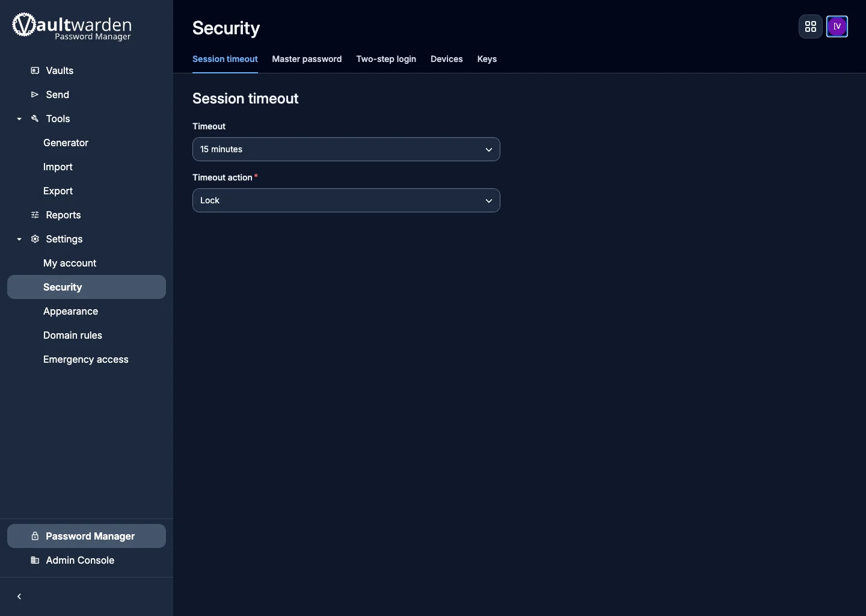Click the Settings gear icon
The width and height of the screenshot is (866, 616).
click(x=35, y=239)
